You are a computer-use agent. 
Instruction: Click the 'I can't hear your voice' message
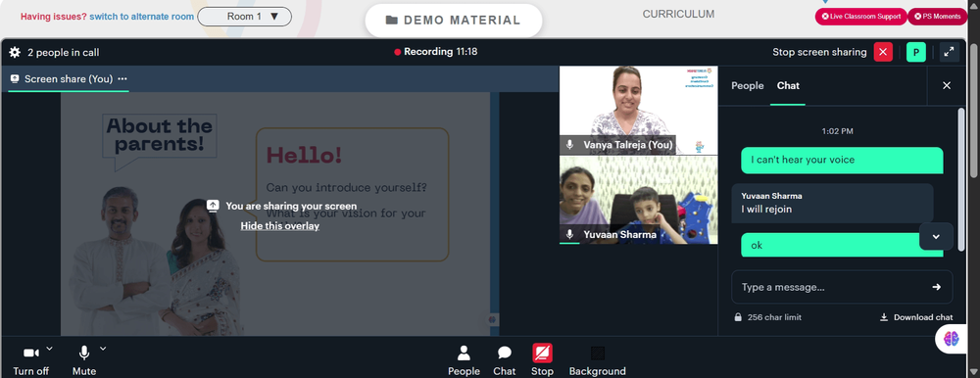tap(842, 160)
